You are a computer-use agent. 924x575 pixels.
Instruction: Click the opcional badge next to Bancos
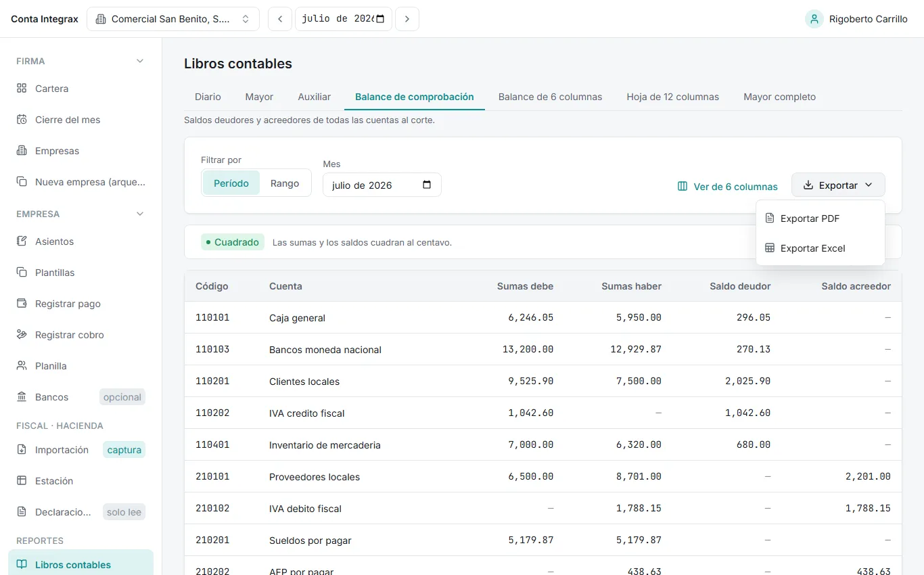click(x=122, y=397)
